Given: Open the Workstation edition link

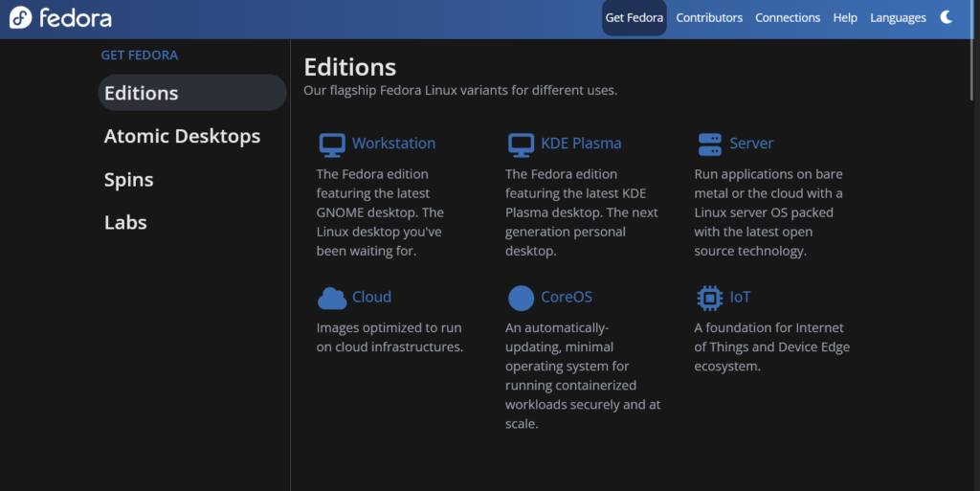Looking at the screenshot, I should (393, 143).
